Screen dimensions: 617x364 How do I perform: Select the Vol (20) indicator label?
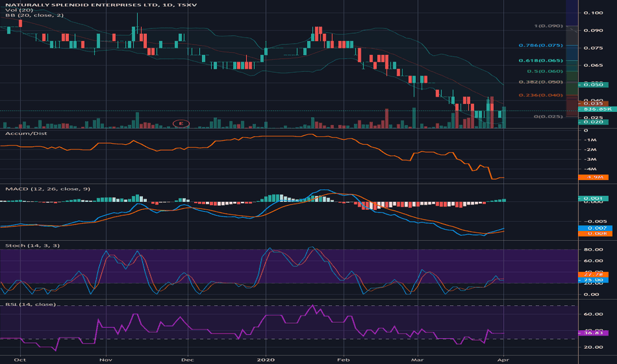19,10
